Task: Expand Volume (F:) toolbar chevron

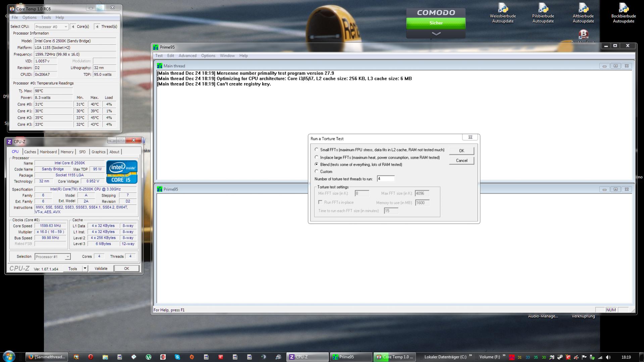Action: point(504,355)
